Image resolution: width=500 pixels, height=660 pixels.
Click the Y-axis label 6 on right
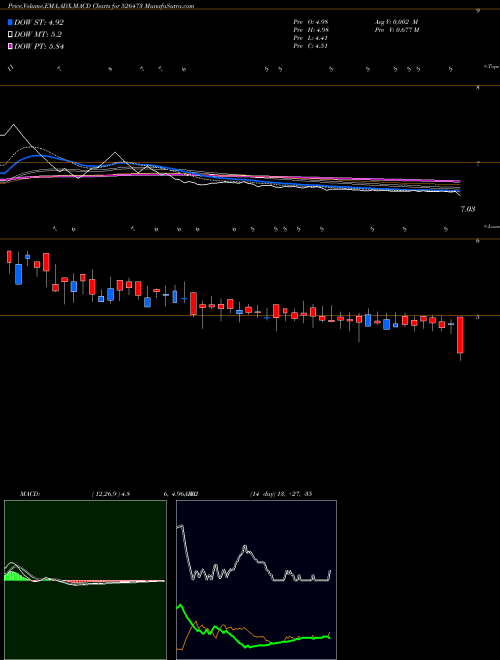[x=478, y=240]
